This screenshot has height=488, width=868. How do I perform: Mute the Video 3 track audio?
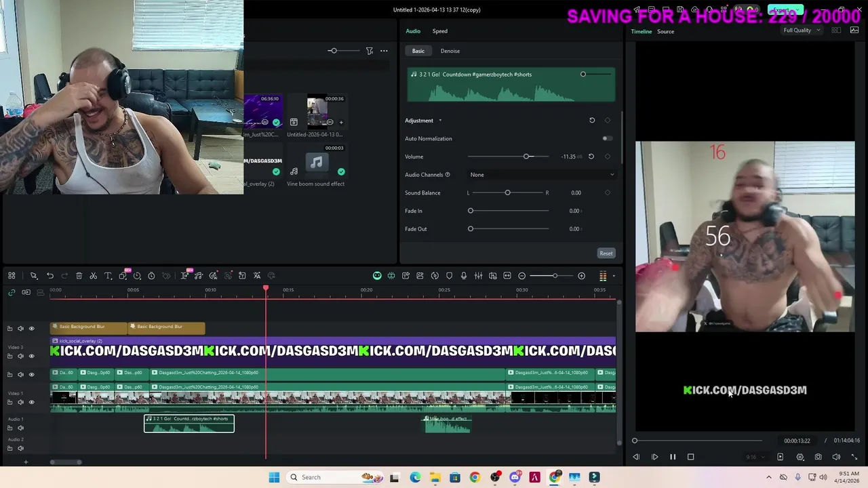[x=20, y=356]
